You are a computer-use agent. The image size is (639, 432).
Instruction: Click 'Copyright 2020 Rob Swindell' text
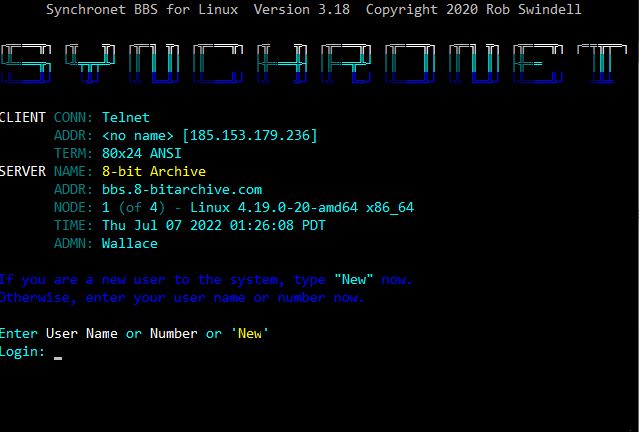point(474,9)
